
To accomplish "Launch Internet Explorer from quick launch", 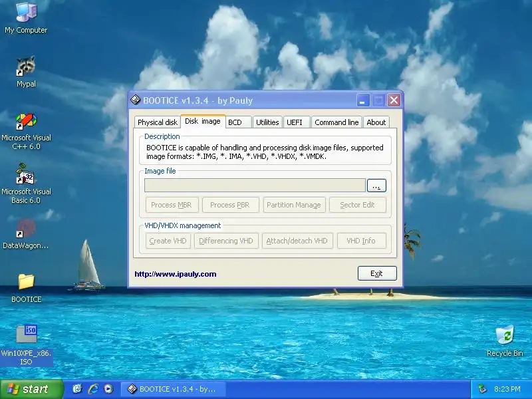I will 93,389.
